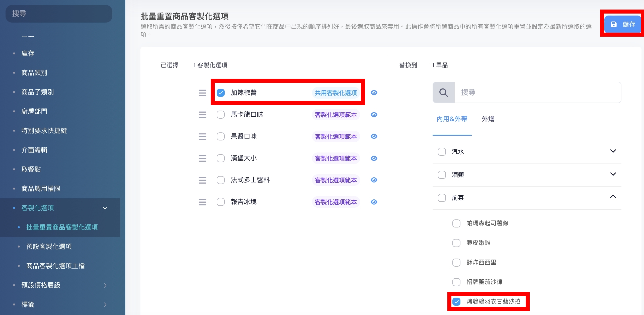Open 取餐點 in the sidebar

tap(31, 169)
